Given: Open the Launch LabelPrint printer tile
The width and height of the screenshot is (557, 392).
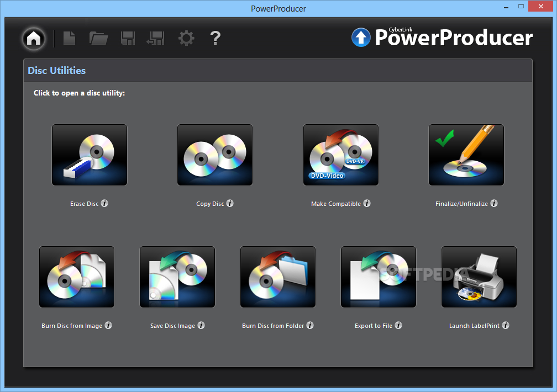Looking at the screenshot, I should tap(479, 277).
